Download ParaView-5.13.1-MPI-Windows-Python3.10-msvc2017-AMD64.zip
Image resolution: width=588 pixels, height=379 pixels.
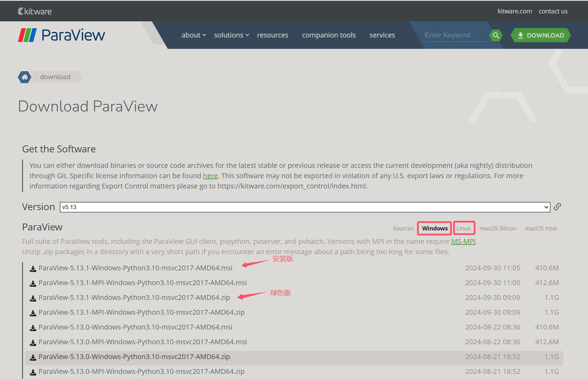tap(142, 312)
